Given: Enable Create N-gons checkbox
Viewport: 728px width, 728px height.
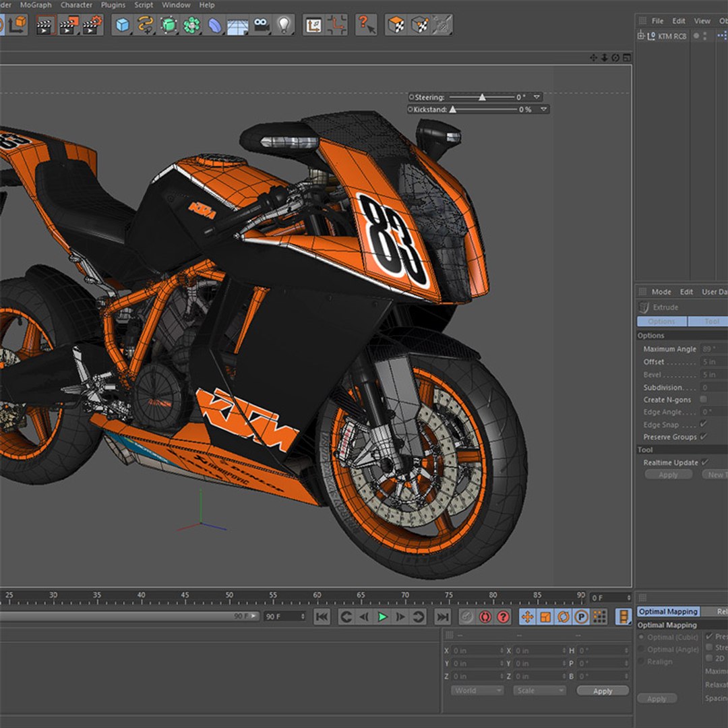Looking at the screenshot, I should click(x=703, y=399).
